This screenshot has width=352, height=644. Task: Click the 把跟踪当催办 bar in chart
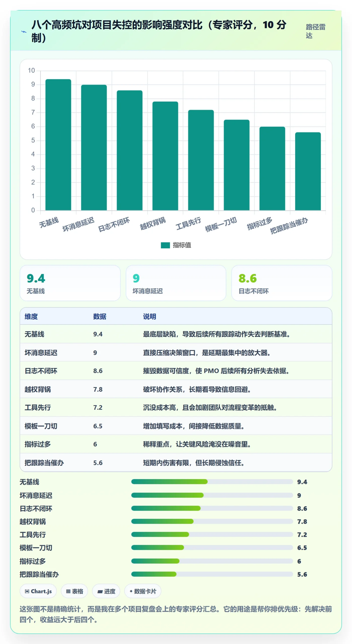tap(308, 171)
